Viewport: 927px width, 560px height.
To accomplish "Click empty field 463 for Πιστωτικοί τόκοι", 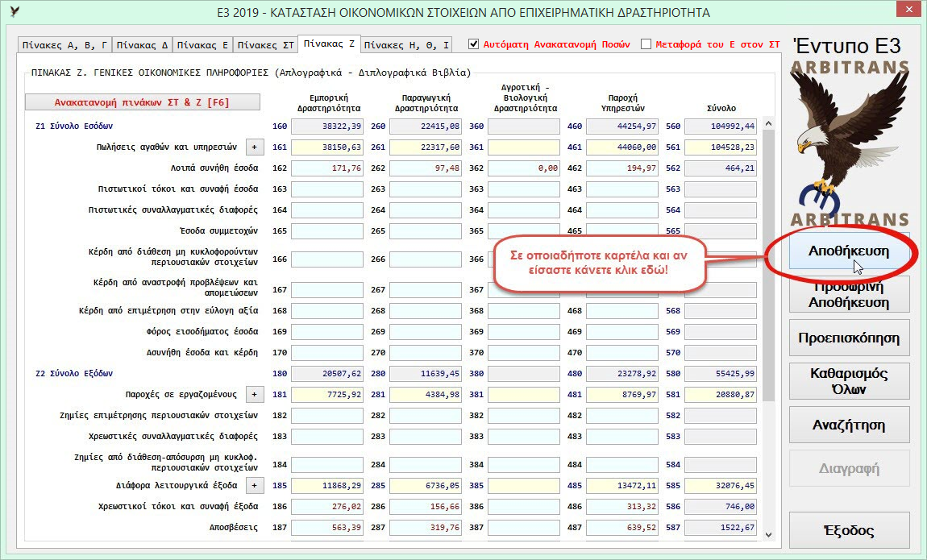I will tap(622, 189).
